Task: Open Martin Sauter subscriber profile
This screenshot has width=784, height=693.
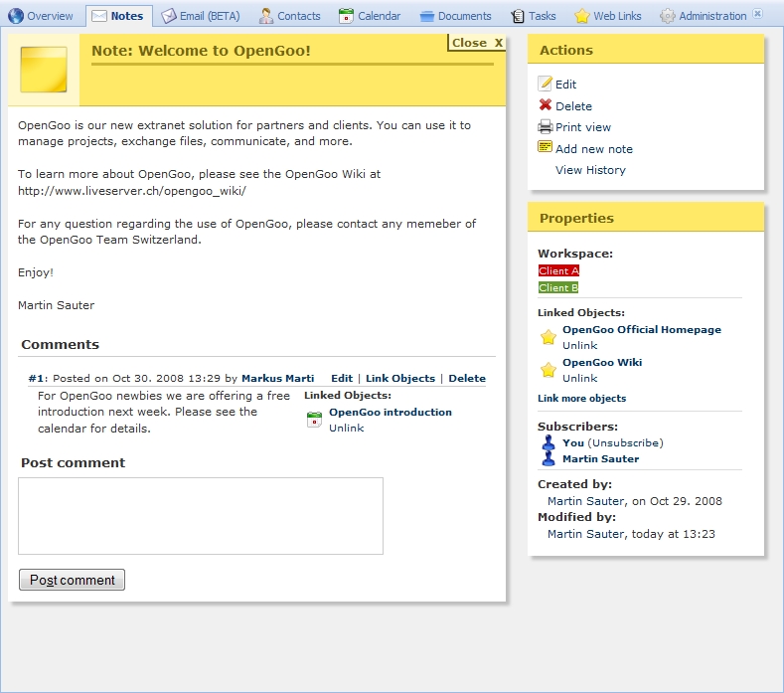Action: tap(600, 458)
